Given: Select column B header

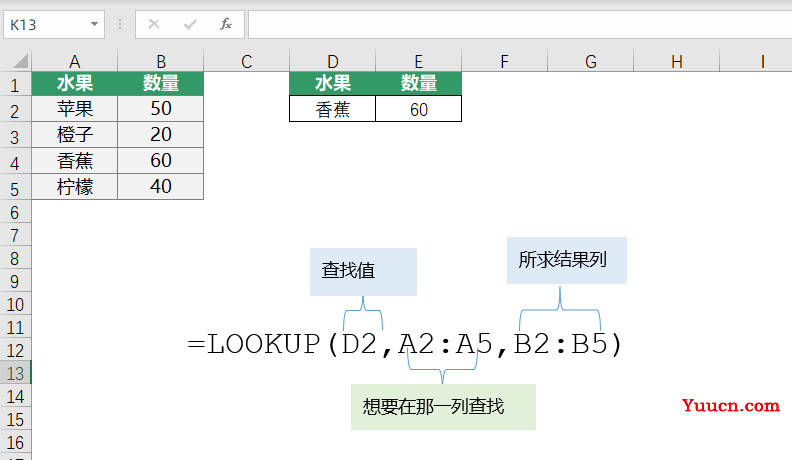Looking at the screenshot, I should click(x=161, y=62).
